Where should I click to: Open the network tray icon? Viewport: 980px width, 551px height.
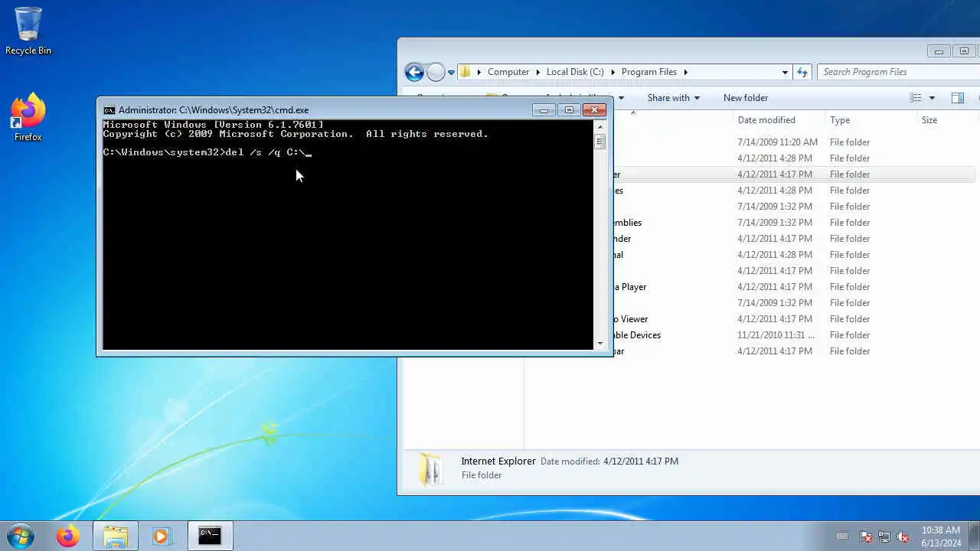point(884,536)
